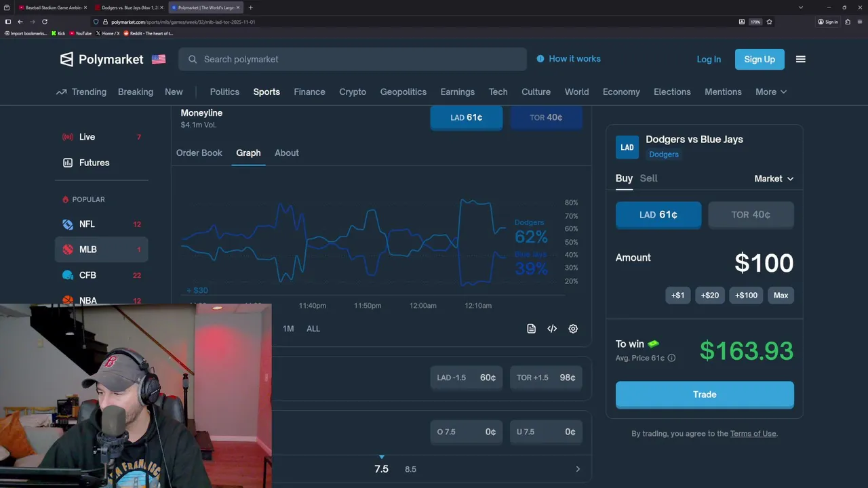
Task: Open the Firefox application menu
Action: pos(860,22)
